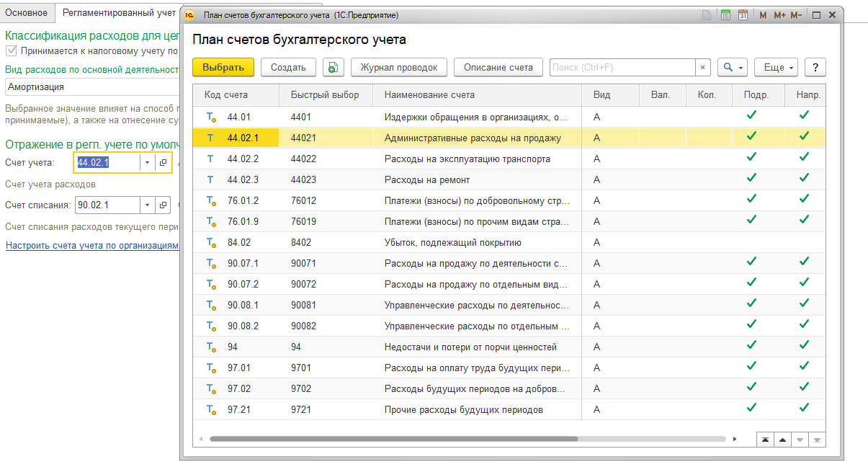Open Описание счета
868x467 pixels.
click(x=498, y=67)
